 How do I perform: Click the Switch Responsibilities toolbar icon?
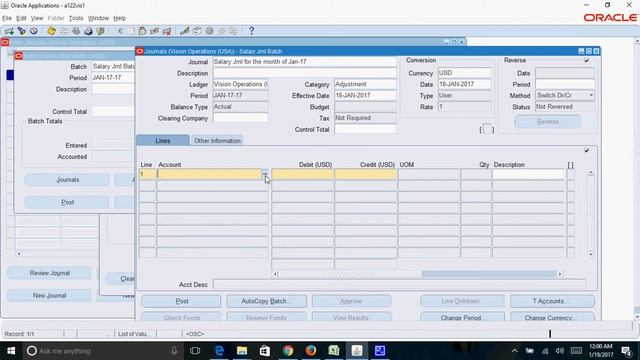tap(76, 31)
